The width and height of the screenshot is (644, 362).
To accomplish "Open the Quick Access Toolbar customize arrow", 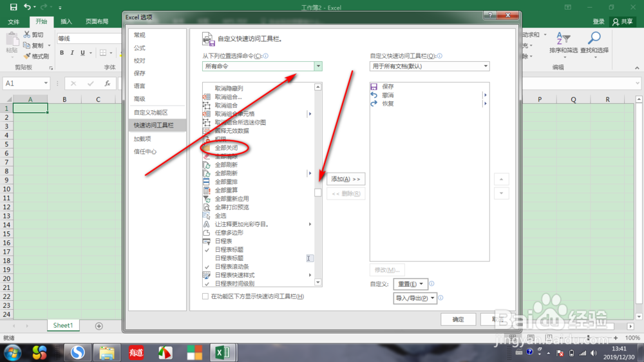I will 60,7.
